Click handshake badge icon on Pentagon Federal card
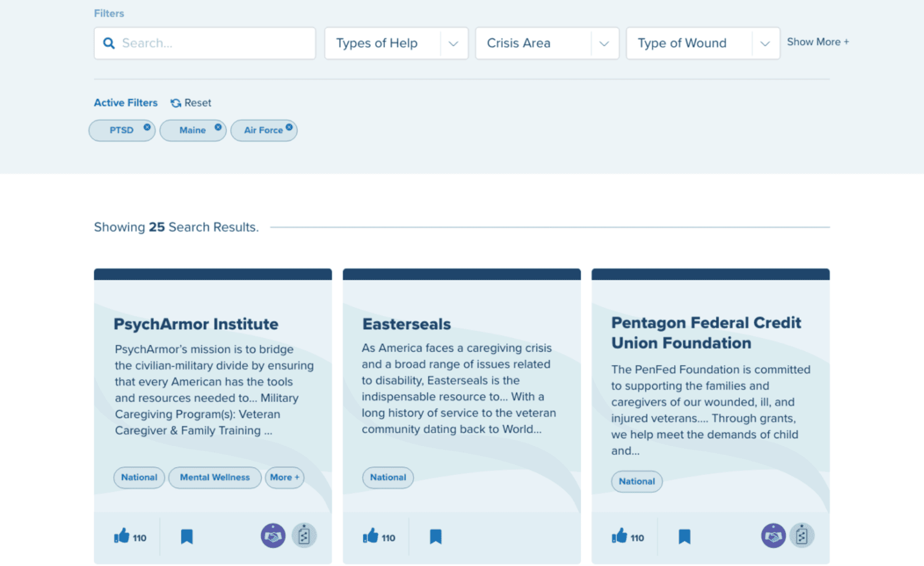Viewport: 924px width, 566px height. (773, 536)
